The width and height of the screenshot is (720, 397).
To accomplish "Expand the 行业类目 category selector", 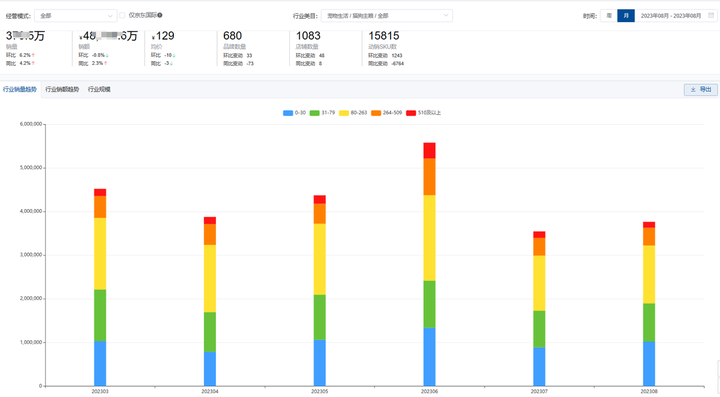I will click(387, 16).
